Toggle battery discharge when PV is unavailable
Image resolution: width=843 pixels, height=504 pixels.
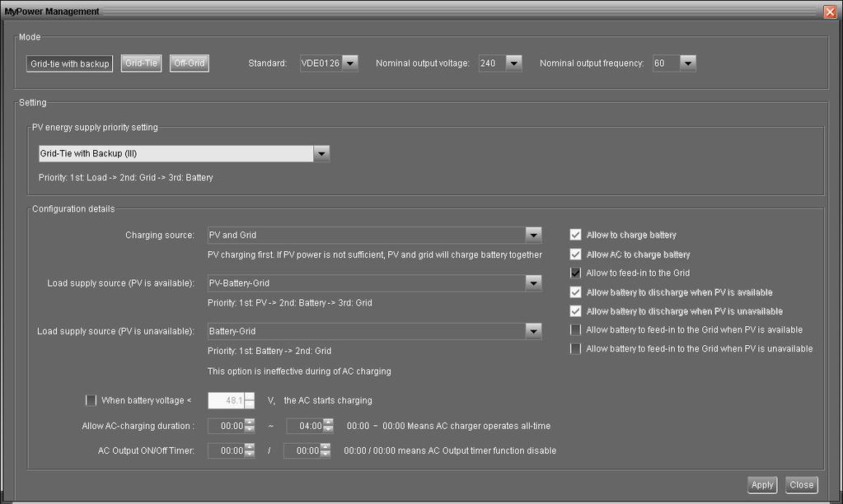tap(575, 311)
